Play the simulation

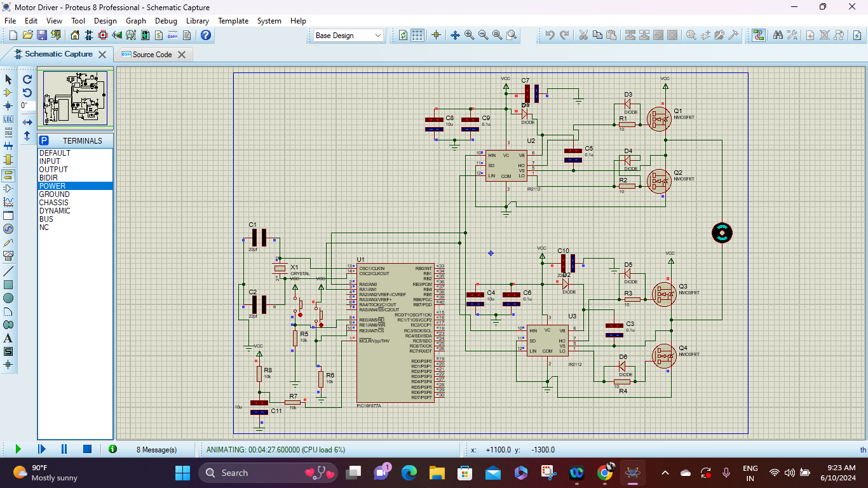(x=18, y=449)
